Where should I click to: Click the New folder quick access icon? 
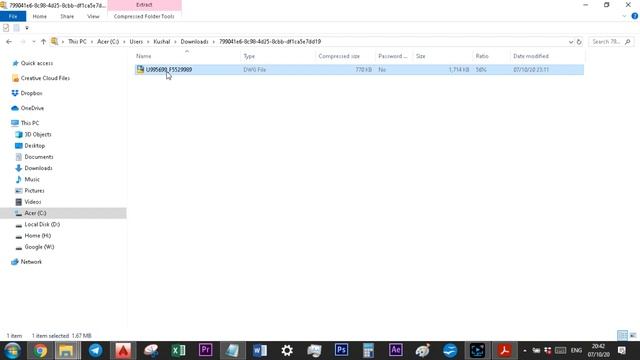pos(16,28)
